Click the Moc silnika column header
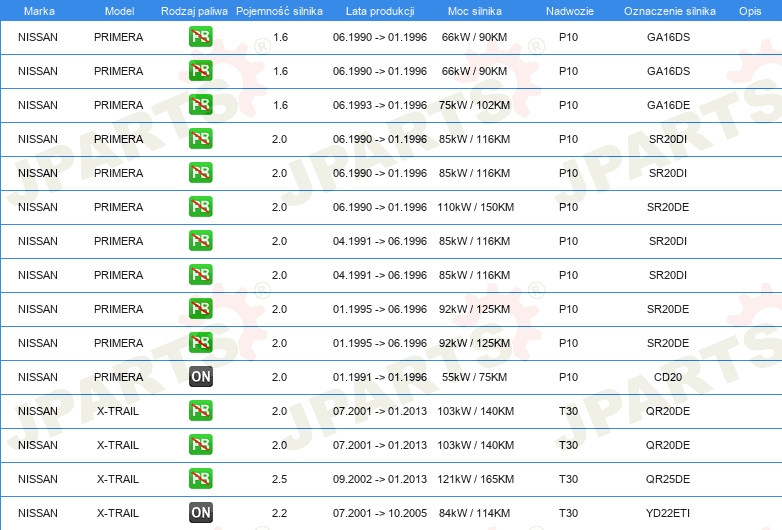782x530 pixels. (474, 11)
